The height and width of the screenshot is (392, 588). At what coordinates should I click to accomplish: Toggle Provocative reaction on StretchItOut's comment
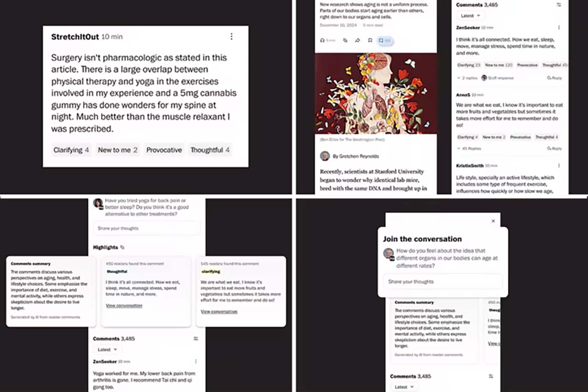pyautogui.click(x=164, y=150)
